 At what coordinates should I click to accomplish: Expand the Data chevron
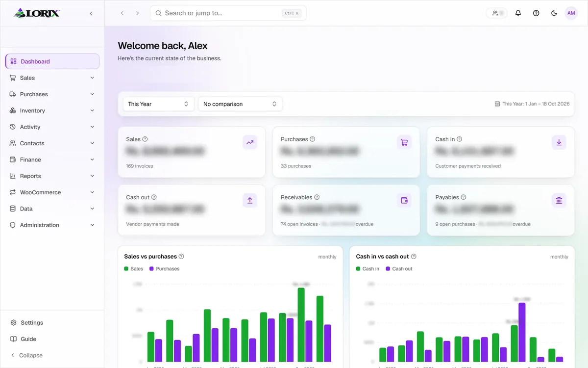click(x=92, y=209)
